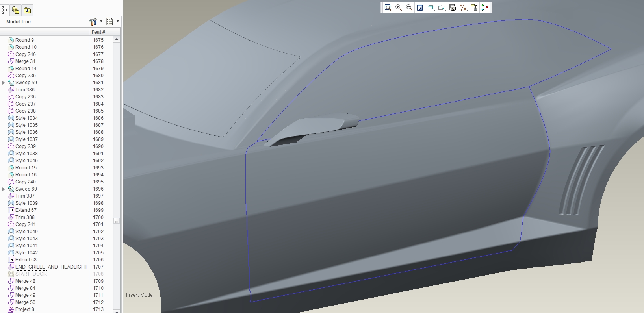Screen dimensions: 644x313
Task: Select the Style 1039 feature
Action: [x=26, y=203]
